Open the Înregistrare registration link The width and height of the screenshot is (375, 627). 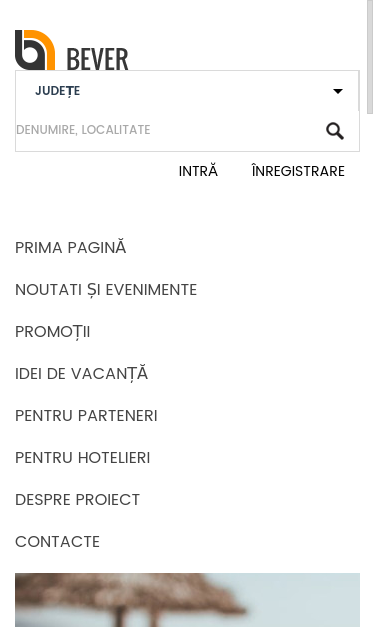tap(298, 171)
